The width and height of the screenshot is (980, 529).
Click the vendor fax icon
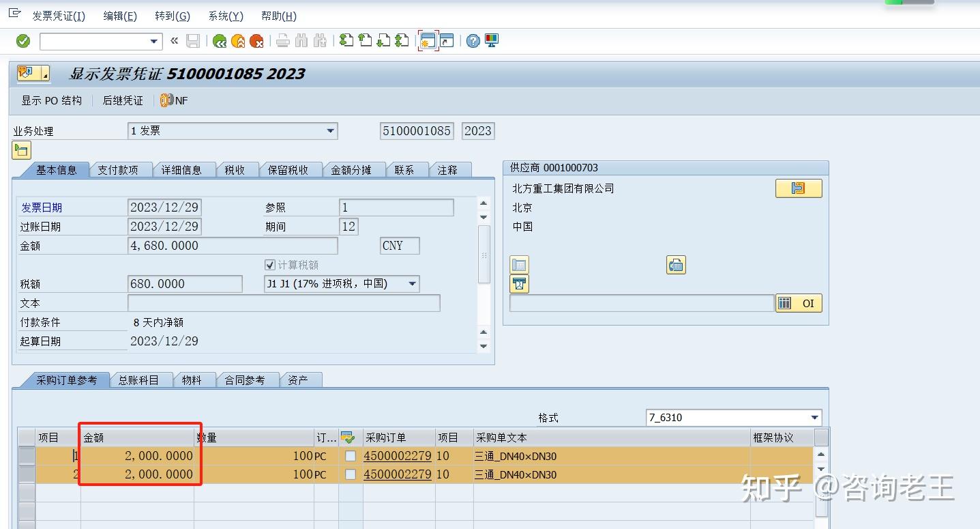tap(675, 265)
